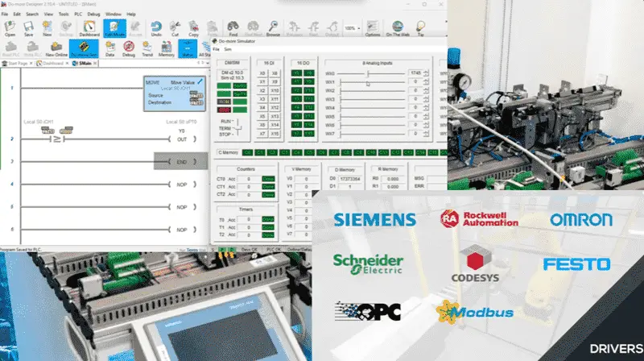Click the New Online toolbar icon
The height and width of the screenshot is (361, 644).
[x=56, y=48]
